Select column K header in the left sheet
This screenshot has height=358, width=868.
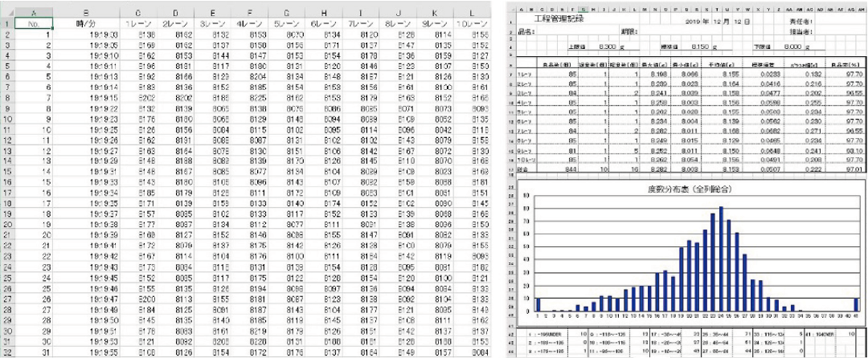click(435, 13)
